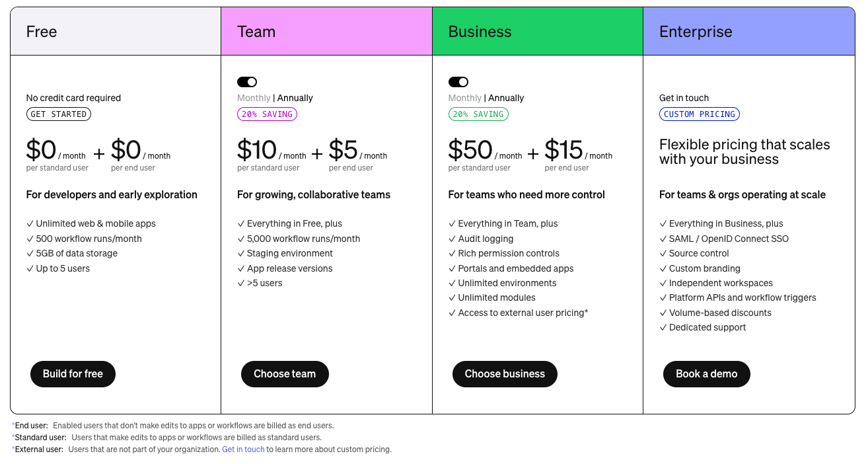868x464 pixels.
Task: Toggle the Team billing period switch
Action: tap(247, 82)
